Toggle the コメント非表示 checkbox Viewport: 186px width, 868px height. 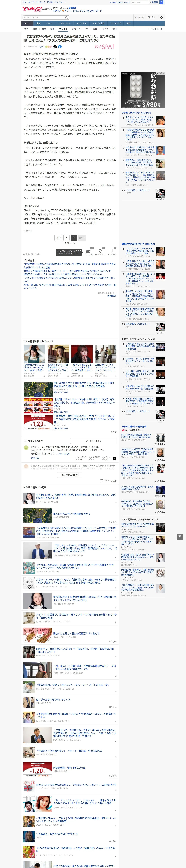[102, 481]
